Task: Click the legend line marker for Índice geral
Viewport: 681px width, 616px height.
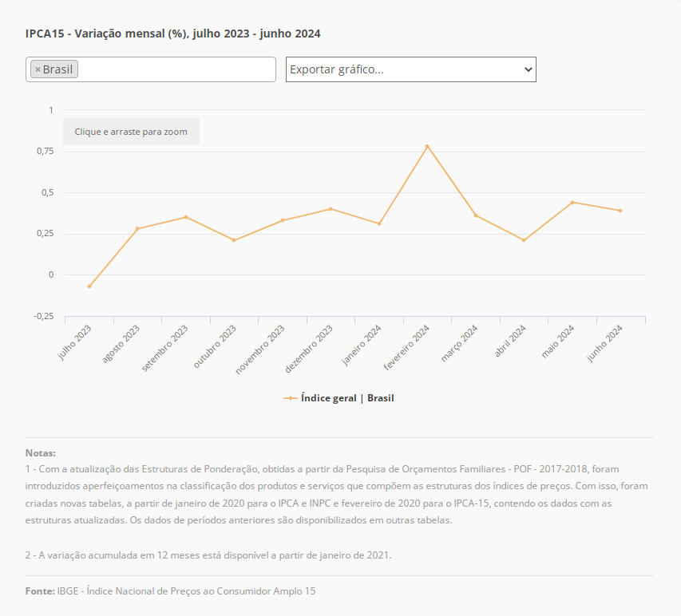Action: 291,398
